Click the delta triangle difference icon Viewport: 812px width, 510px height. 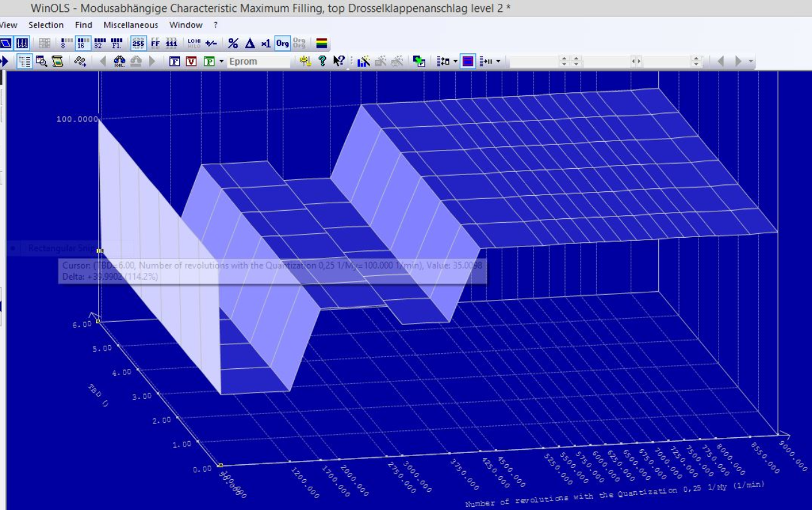tap(250, 43)
